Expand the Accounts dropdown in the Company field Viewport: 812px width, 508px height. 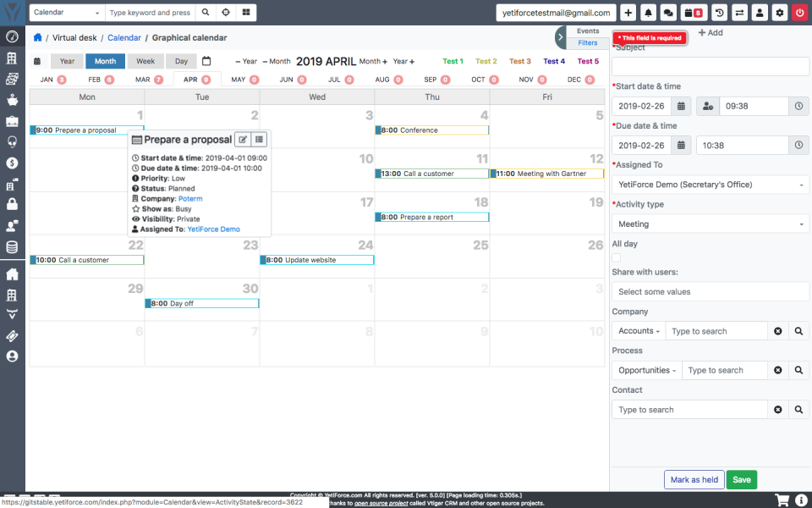click(x=638, y=330)
